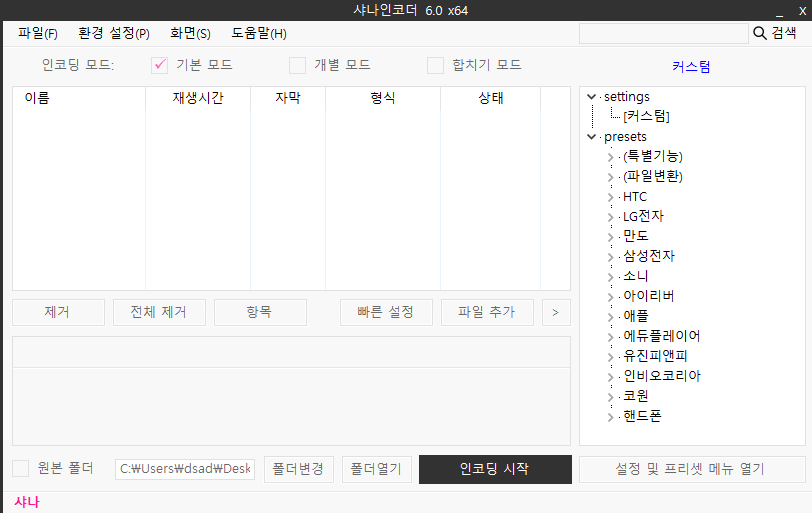Screen dimensions: 812x513
Task: Toggle the 기본 모드 checkbox
Action: 160,65
